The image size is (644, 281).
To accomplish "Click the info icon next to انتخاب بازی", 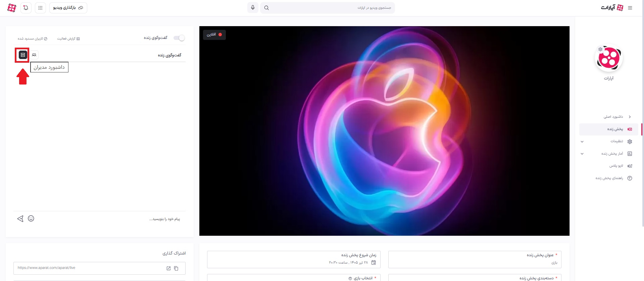I will [350, 278].
